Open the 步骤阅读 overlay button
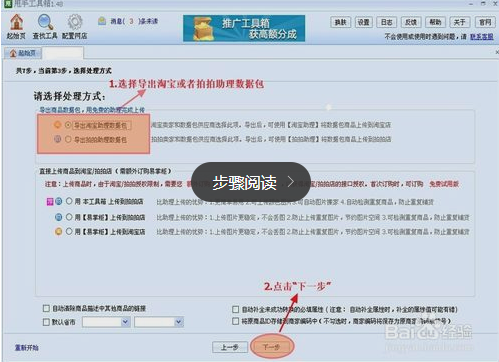 (251, 182)
